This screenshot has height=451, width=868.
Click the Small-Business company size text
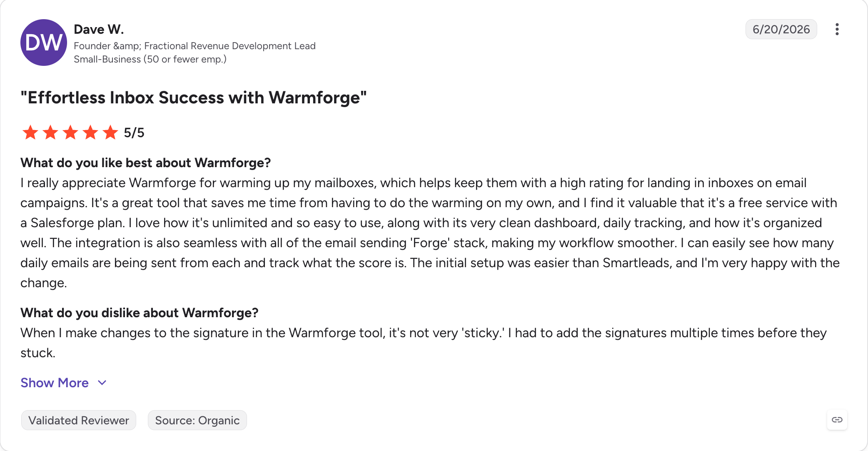coord(150,59)
